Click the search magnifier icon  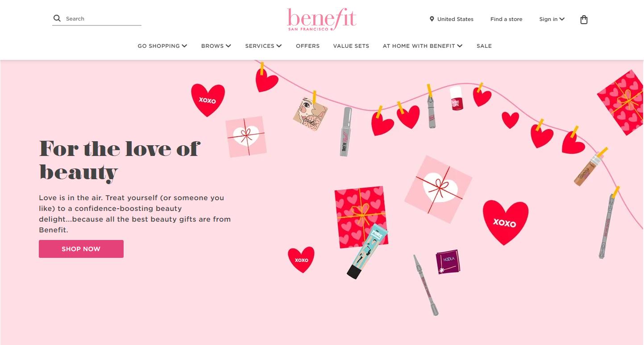(x=57, y=18)
